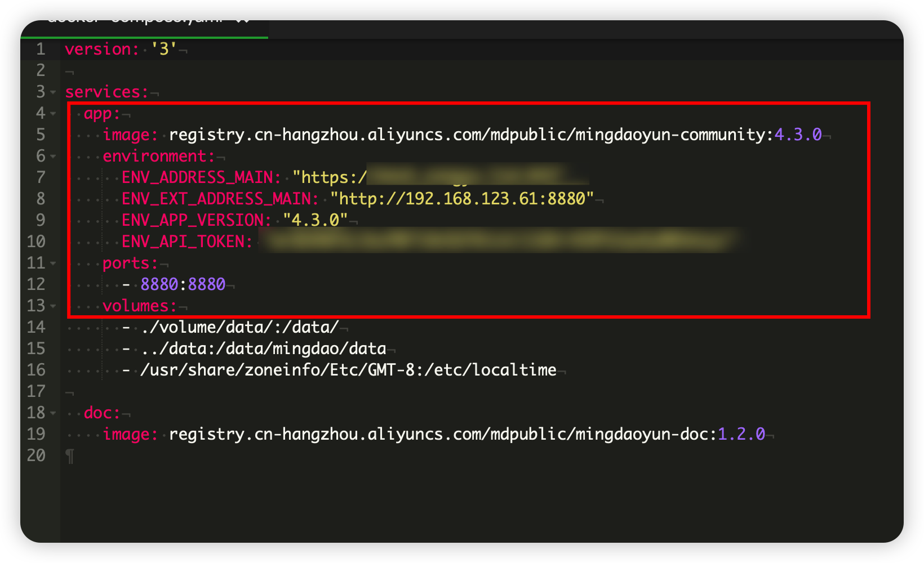Viewport: 924px width, 563px height.
Task: Click line number 20 in the gutter
Action: [x=36, y=456]
